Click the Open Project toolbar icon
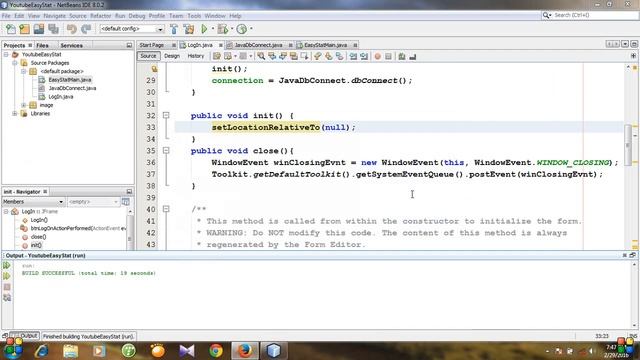 [39, 29]
